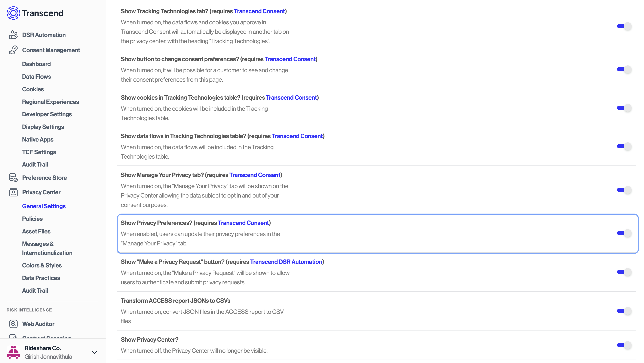Navigate to Audit Trail under Privacy Center
644x363 pixels.
coord(35,291)
